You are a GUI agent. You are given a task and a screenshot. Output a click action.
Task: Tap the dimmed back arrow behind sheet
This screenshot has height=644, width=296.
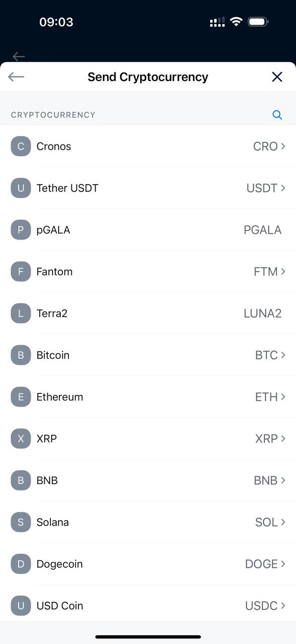pyautogui.click(x=19, y=56)
